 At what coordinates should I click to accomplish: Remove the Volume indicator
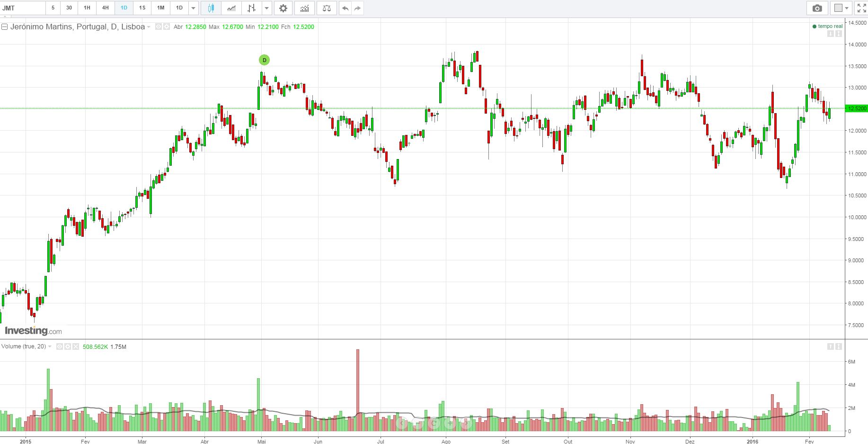click(76, 347)
